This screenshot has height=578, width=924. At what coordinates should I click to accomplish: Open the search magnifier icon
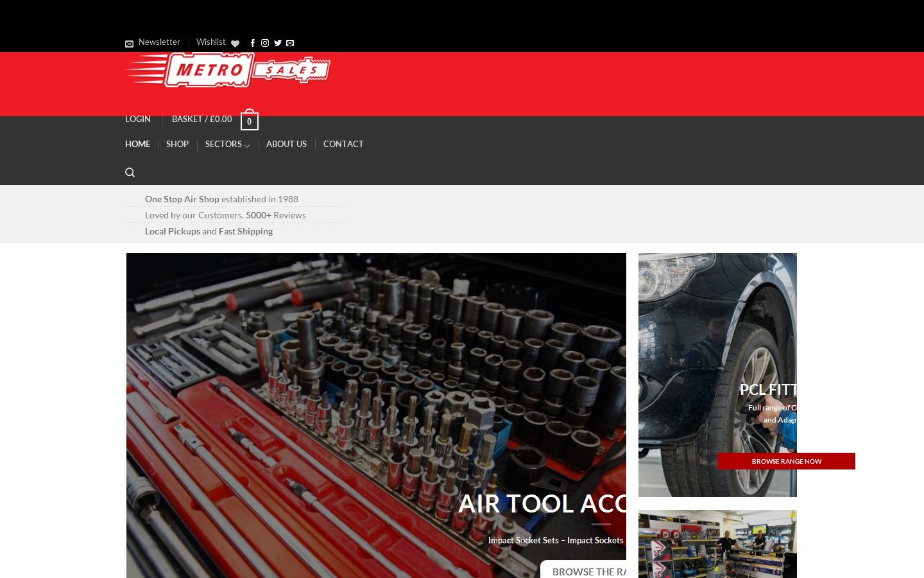pyautogui.click(x=130, y=172)
